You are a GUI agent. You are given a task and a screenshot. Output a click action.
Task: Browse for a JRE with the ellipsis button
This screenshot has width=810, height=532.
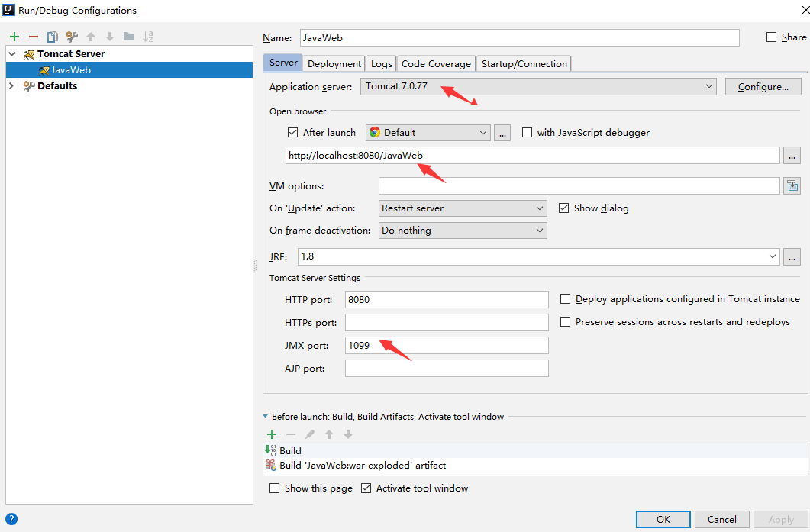(x=792, y=256)
